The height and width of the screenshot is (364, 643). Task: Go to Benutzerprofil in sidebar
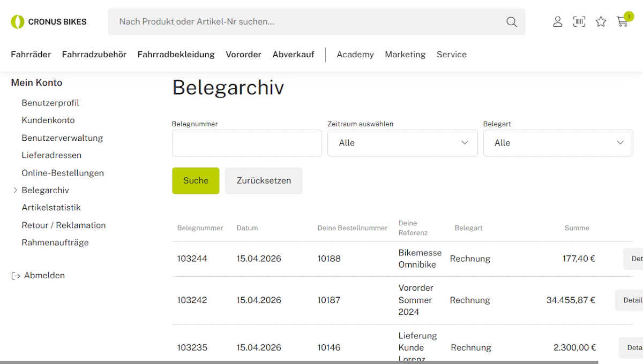coord(50,103)
